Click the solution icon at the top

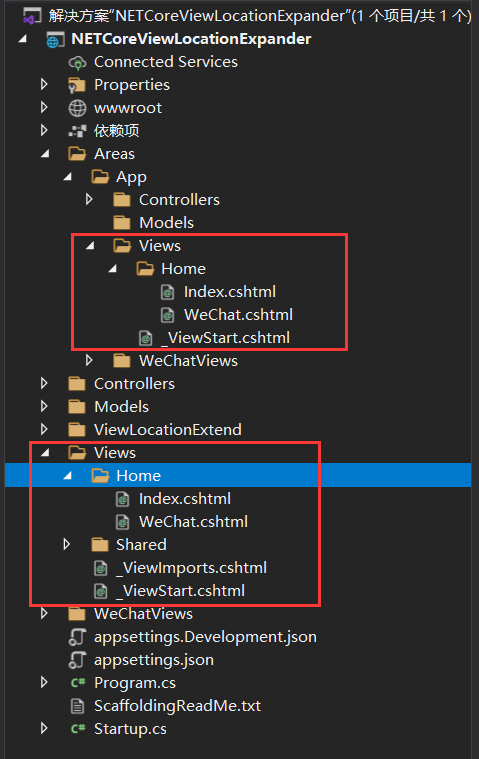pos(32,16)
